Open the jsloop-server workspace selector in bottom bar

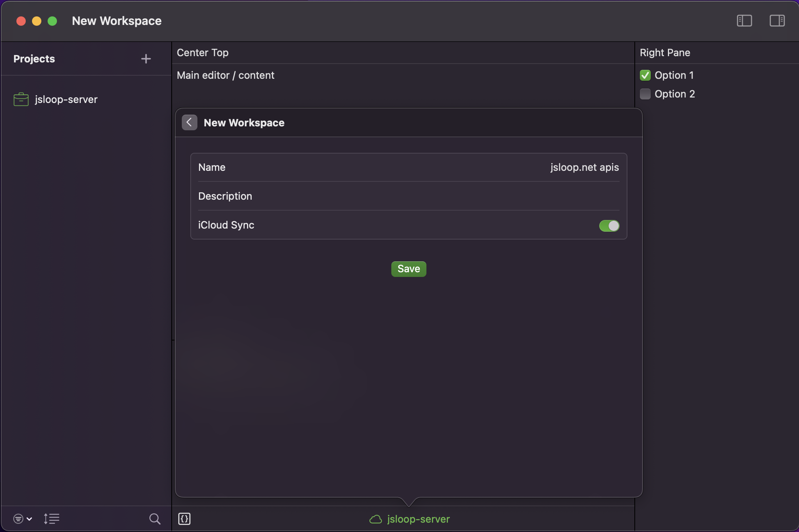(x=418, y=519)
